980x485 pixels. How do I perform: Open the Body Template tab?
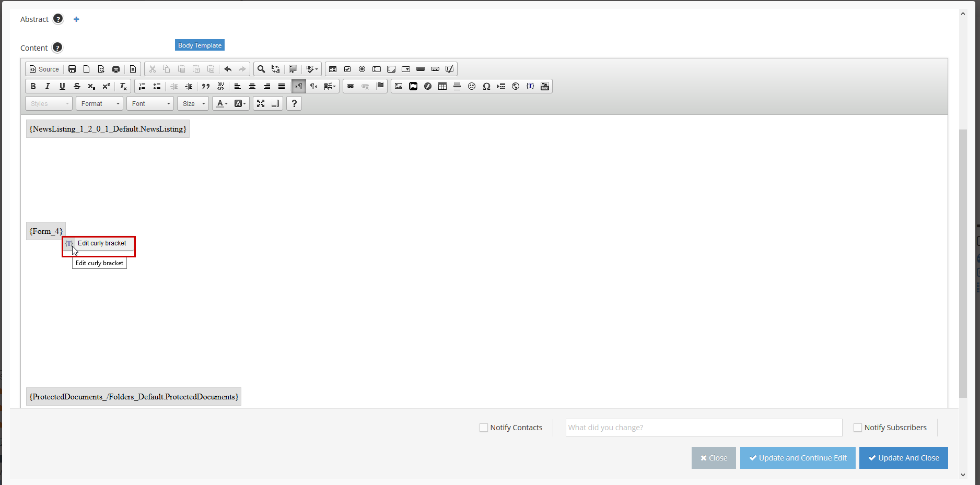(200, 45)
